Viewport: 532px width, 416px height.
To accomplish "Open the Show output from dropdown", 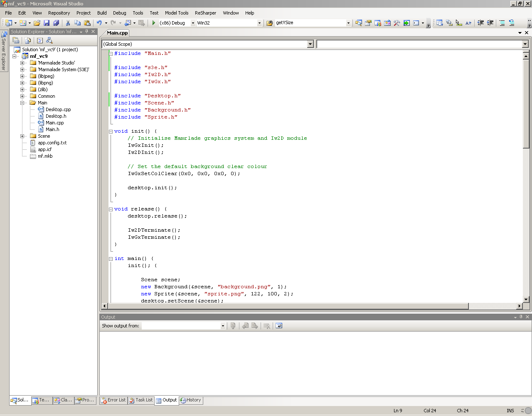I will [223, 326].
